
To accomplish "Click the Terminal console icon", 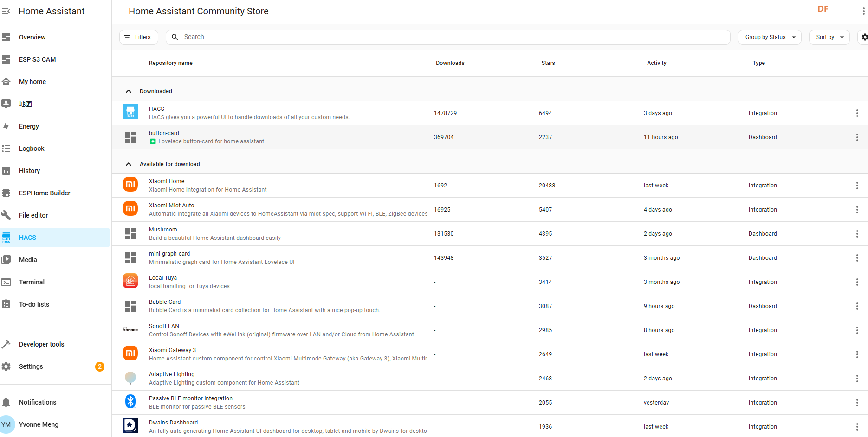I will click(6, 282).
